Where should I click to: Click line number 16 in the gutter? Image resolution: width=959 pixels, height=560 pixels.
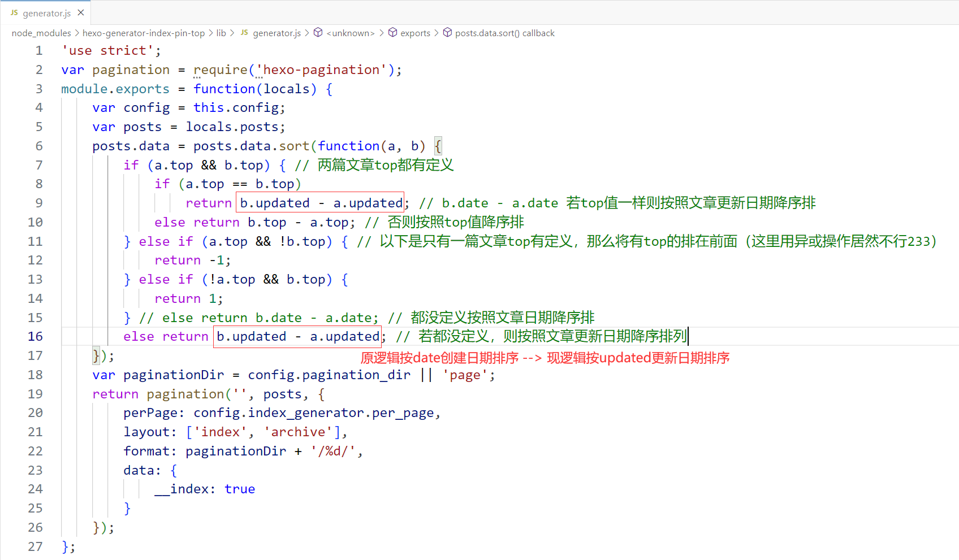coord(35,337)
